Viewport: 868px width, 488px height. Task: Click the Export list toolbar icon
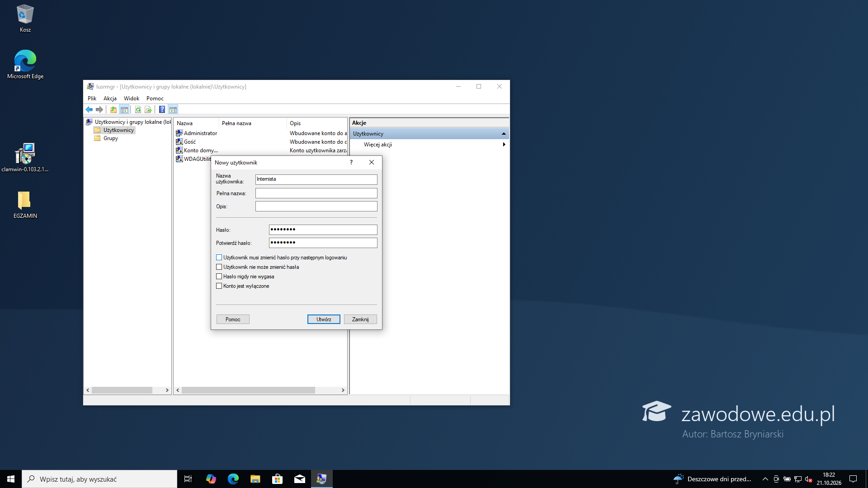pos(148,110)
